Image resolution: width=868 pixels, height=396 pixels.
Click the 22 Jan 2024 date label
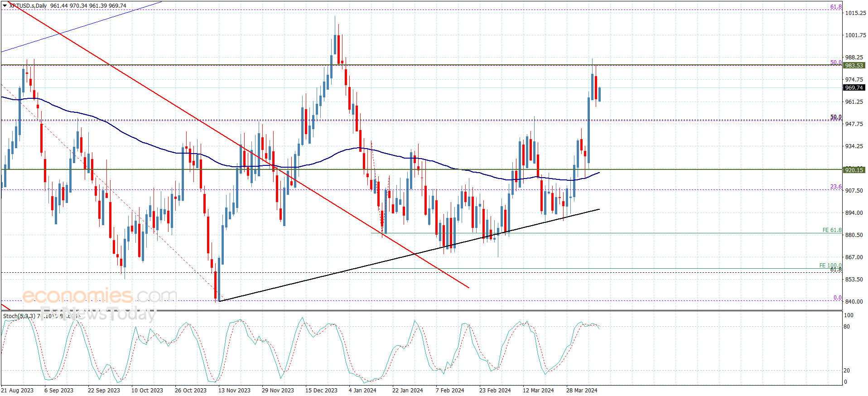click(x=408, y=391)
